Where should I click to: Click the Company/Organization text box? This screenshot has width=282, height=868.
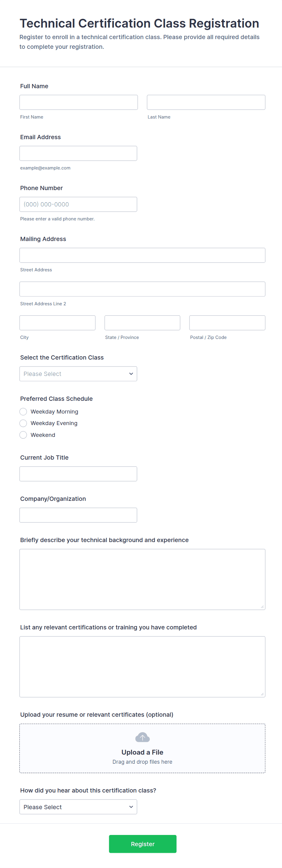point(78,515)
